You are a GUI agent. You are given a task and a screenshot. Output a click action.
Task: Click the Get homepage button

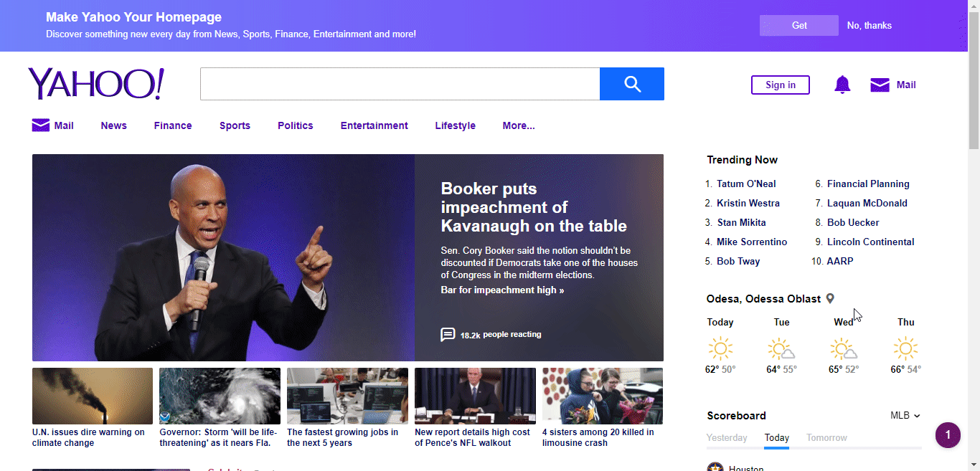[x=799, y=25]
